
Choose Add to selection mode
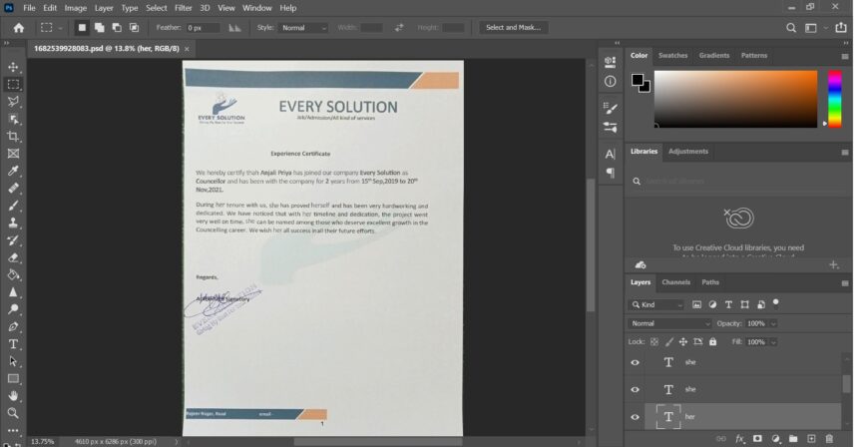99,27
